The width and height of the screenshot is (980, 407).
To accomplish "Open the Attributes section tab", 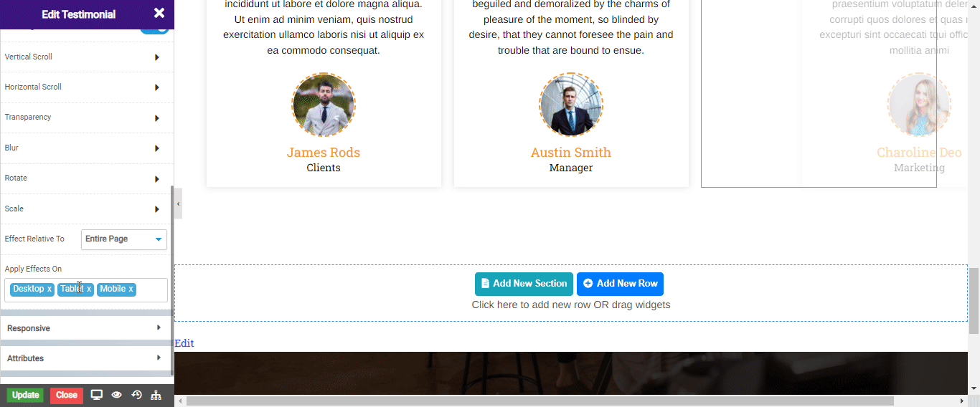I will click(x=86, y=358).
